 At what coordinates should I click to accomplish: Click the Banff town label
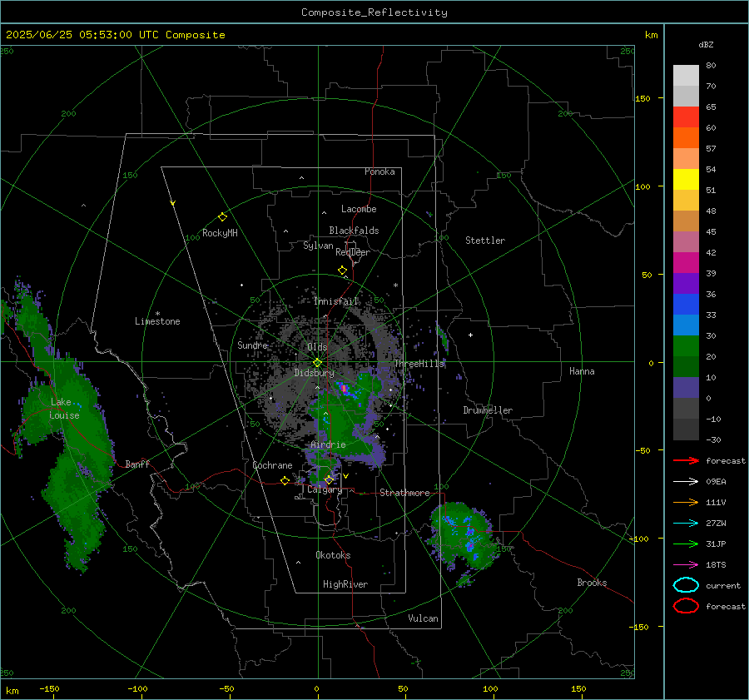[137, 464]
